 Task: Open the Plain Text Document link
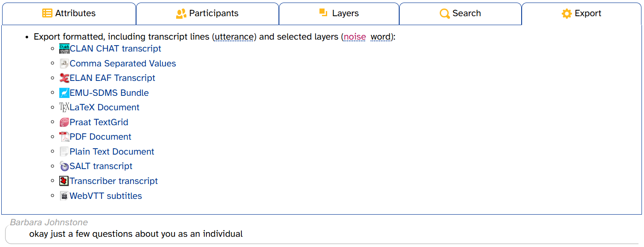point(112,152)
